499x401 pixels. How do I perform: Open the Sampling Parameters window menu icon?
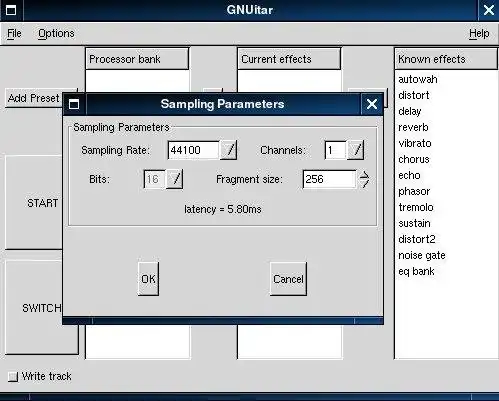click(74, 104)
